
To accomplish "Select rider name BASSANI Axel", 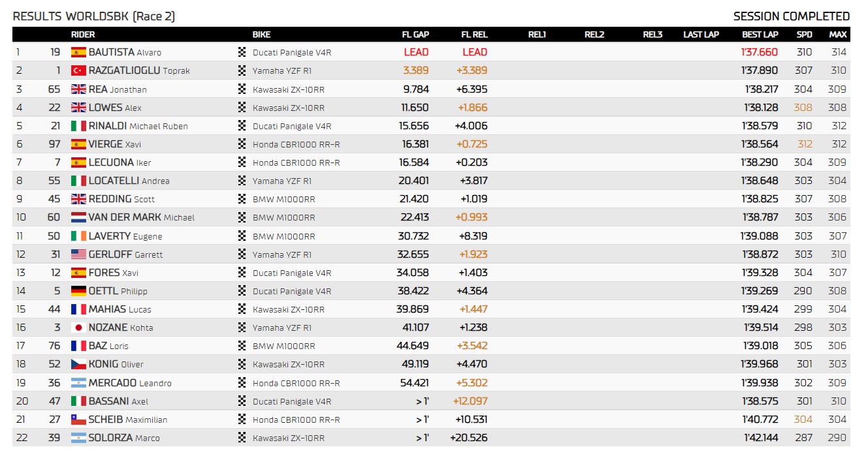I will click(x=118, y=401).
